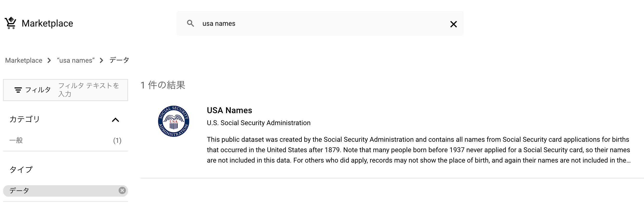Screen dimensions: 644x206
Task: Click the データ type chip
Action: tap(19, 190)
